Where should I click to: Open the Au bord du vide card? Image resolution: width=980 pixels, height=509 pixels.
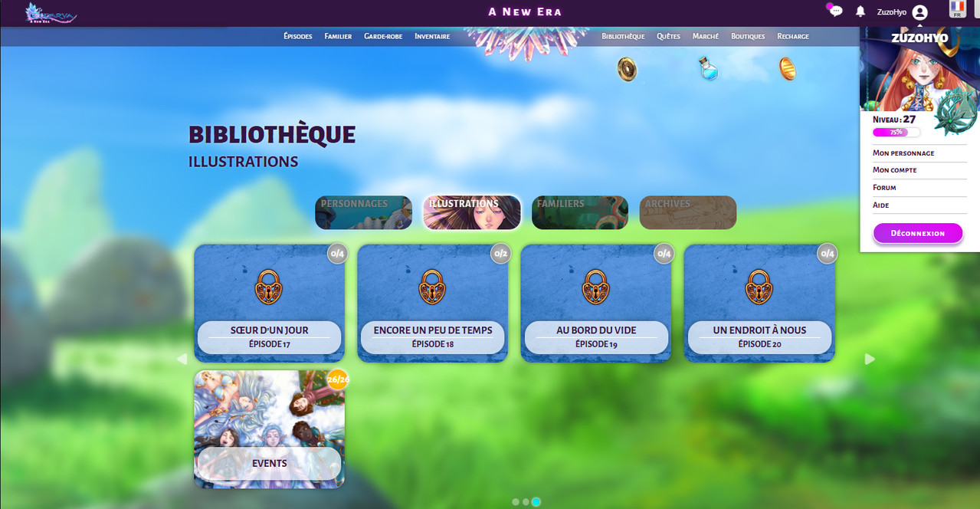(595, 304)
